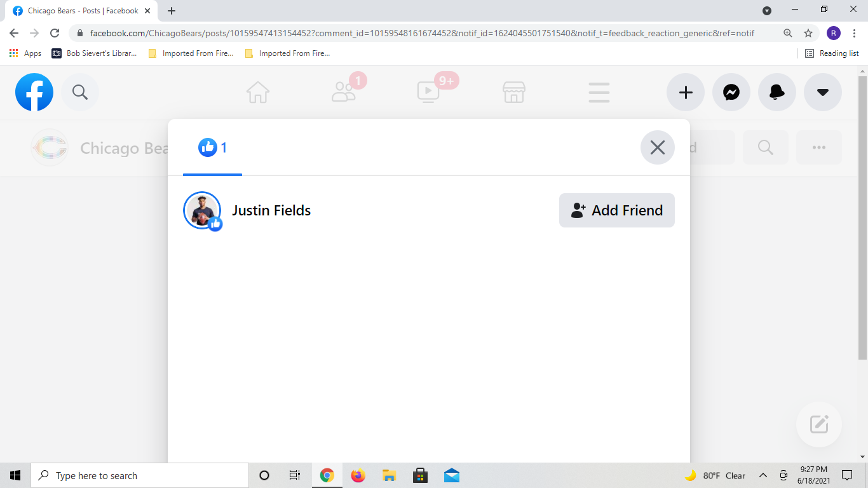This screenshot has width=868, height=488.
Task: Open the Chrome profile R avatar
Action: pyautogui.click(x=834, y=33)
